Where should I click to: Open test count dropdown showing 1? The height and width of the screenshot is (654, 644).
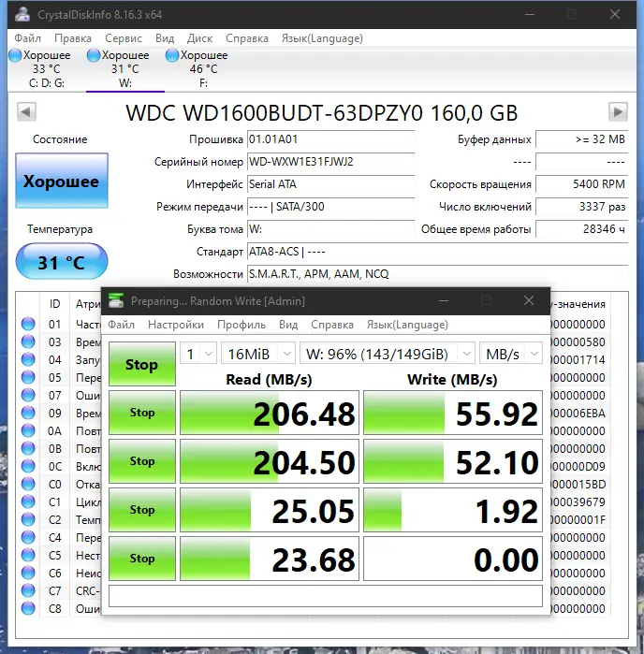coord(198,354)
